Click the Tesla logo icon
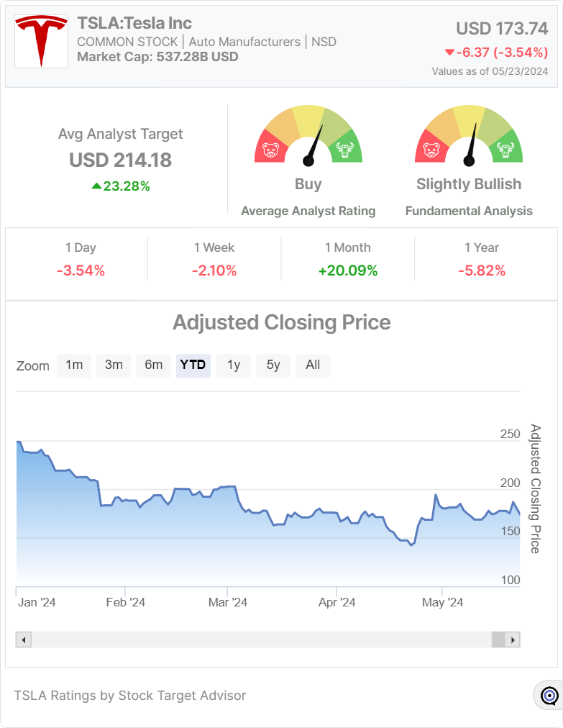 [41, 41]
